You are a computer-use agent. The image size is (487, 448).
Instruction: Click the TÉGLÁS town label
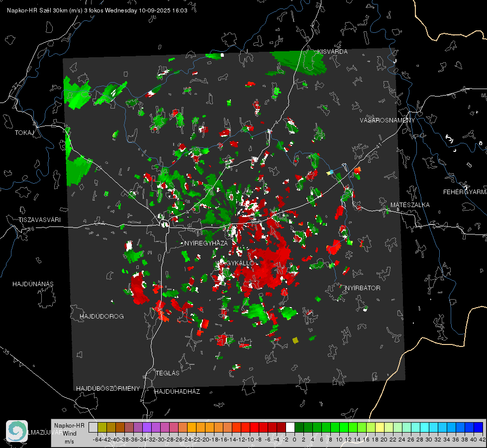(168, 373)
